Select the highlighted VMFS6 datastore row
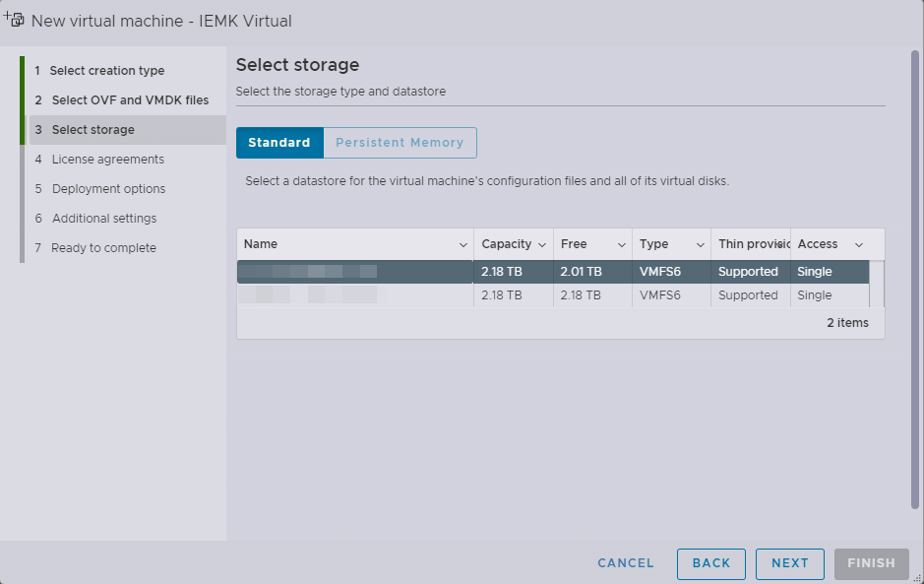 click(354, 271)
